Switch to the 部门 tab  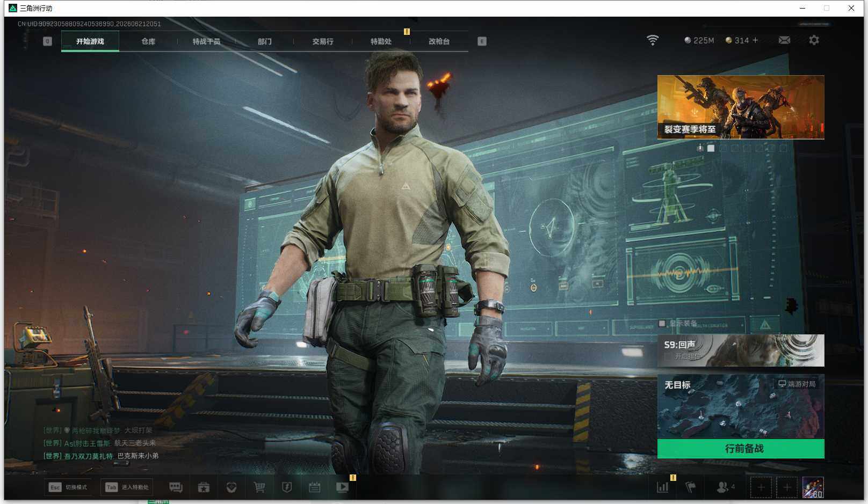coord(264,41)
